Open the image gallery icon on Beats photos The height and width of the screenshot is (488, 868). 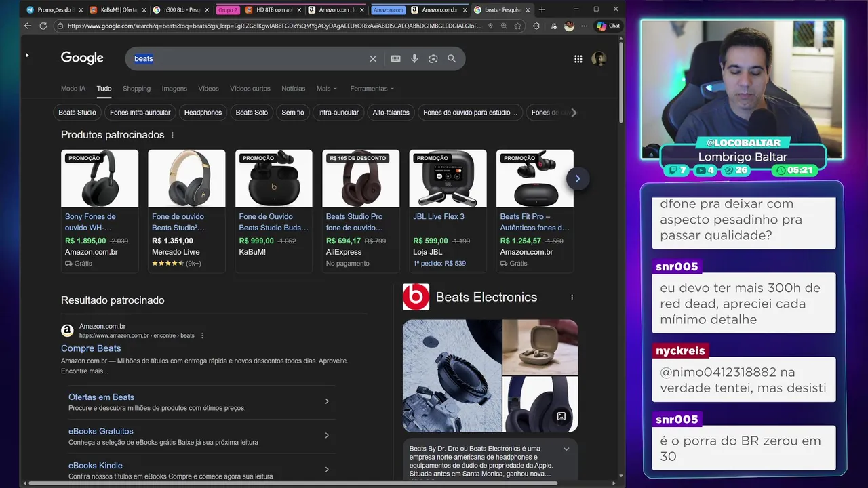point(561,416)
